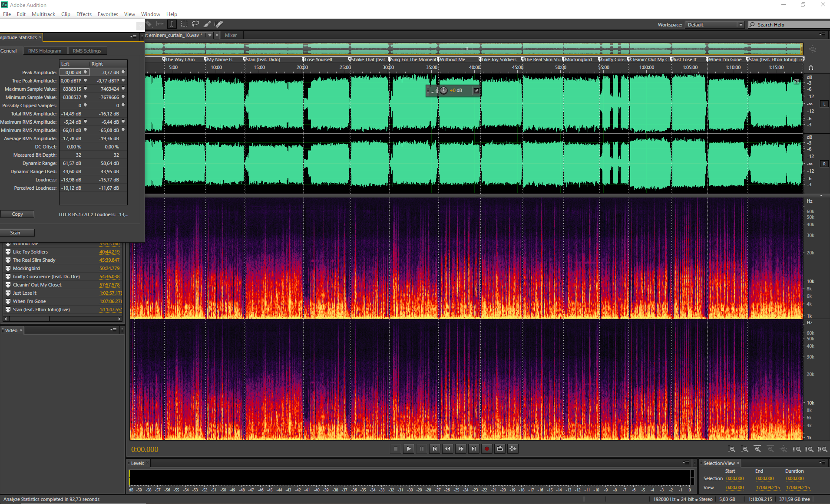Zoom in time icon

758,449
